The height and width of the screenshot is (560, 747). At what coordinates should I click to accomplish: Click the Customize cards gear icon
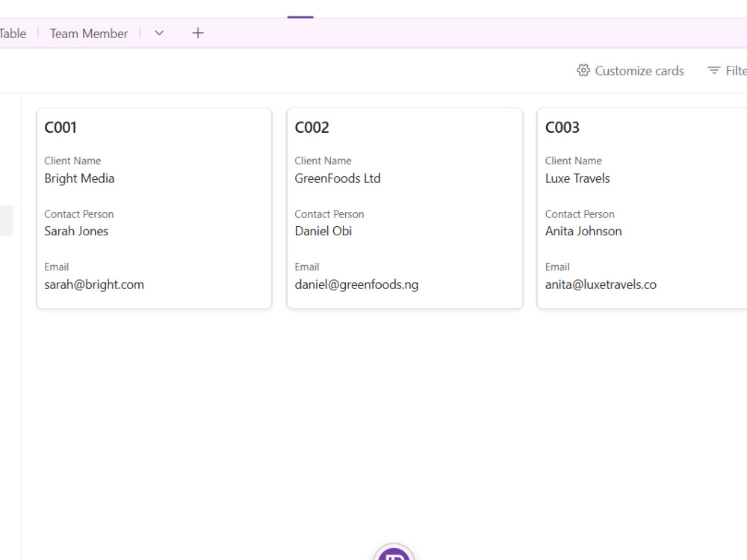tap(583, 70)
